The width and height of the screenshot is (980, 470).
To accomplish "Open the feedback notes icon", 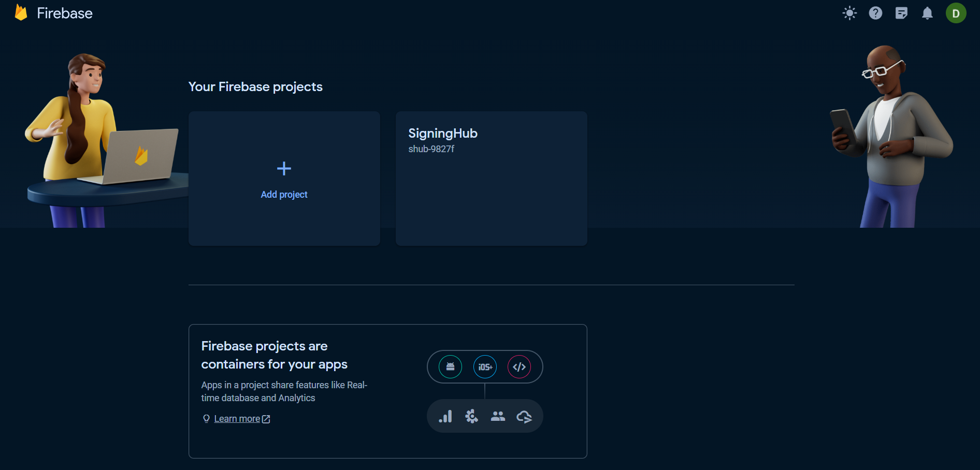I will tap(901, 13).
